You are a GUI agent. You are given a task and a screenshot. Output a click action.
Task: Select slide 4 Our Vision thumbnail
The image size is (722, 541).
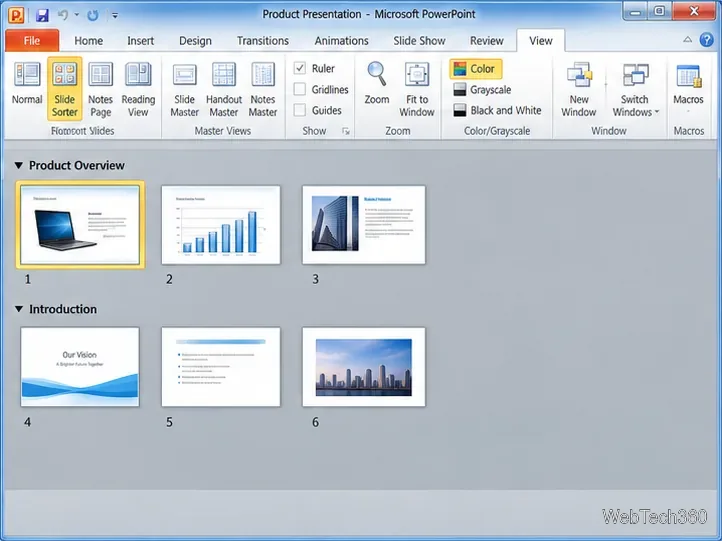click(80, 367)
